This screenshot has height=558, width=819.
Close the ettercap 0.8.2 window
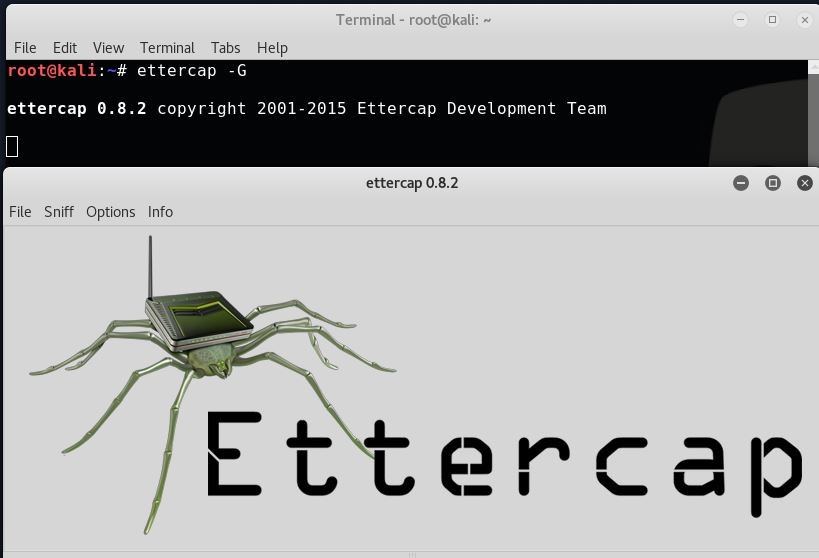click(x=804, y=183)
